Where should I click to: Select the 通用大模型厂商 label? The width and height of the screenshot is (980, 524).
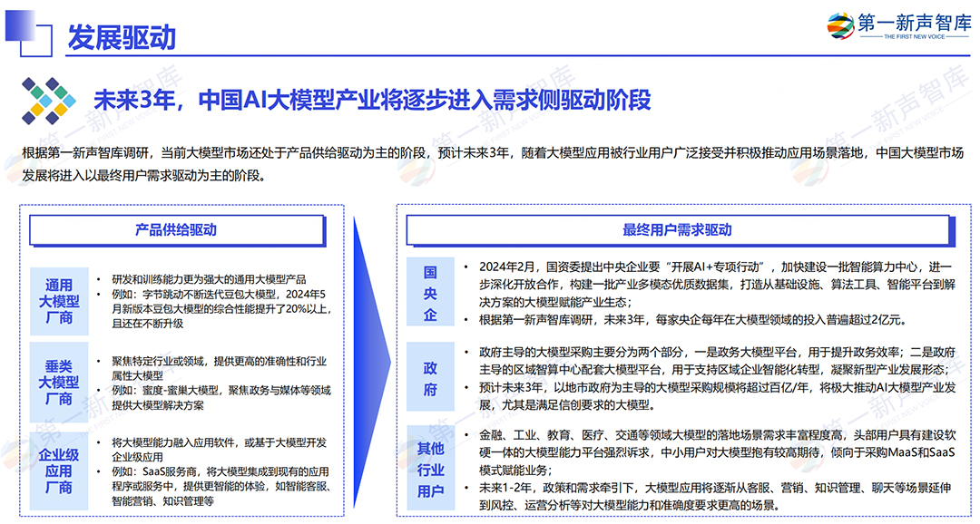pyautogui.click(x=58, y=297)
